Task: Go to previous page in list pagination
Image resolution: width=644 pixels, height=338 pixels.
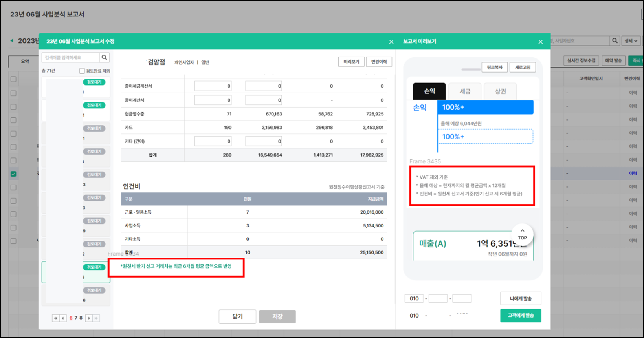Action: [63, 318]
